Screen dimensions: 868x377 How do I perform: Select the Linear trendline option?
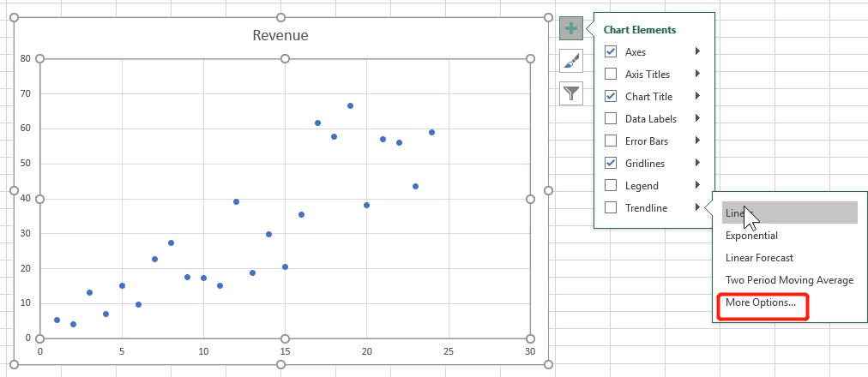click(x=789, y=212)
